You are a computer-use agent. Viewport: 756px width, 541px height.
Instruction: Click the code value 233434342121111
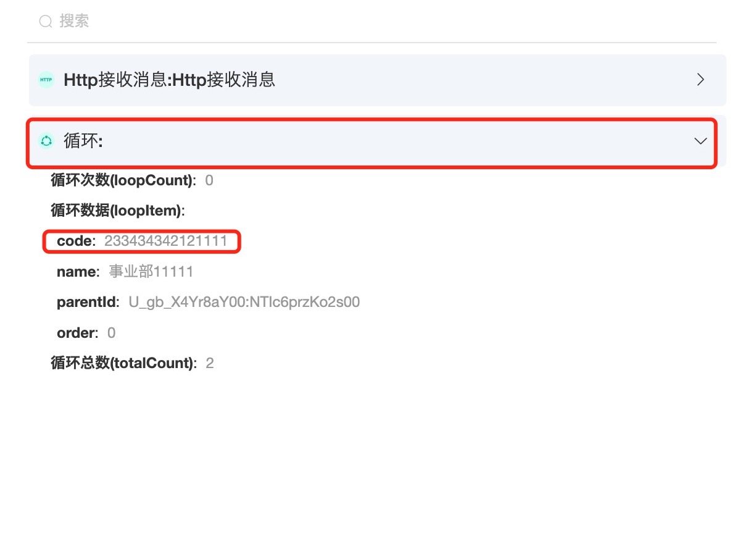[x=166, y=241]
